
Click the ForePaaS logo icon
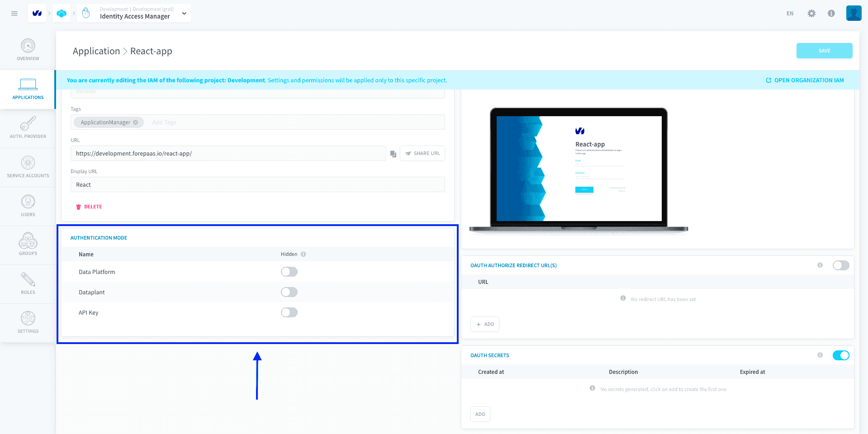37,14
